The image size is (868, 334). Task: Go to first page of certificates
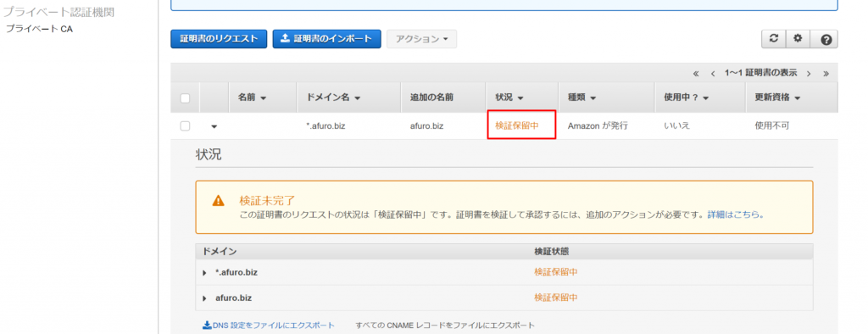click(x=696, y=73)
